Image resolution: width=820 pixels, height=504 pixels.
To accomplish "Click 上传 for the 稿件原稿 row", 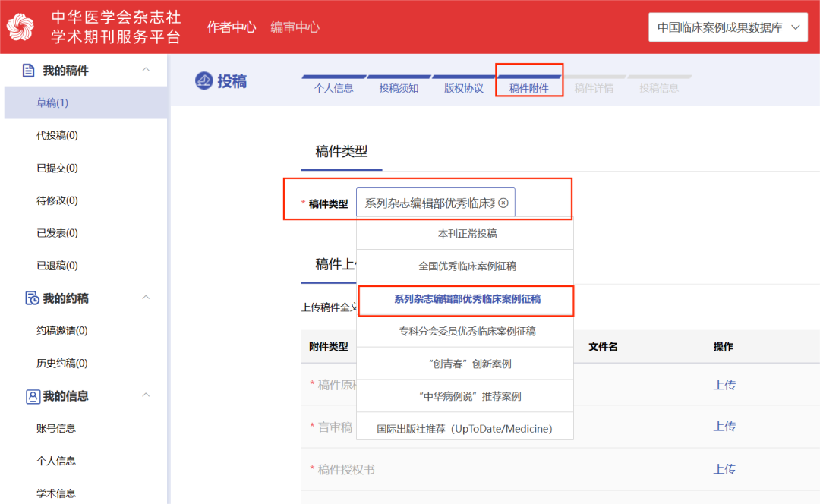I will 724,385.
